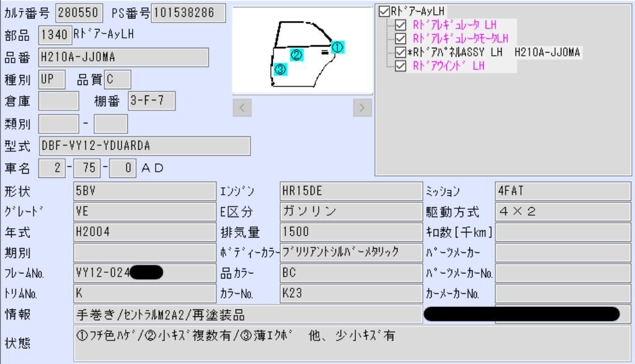Select tree row RドアレギュレータモータLH
The width and height of the screenshot is (635, 364).
[461, 38]
